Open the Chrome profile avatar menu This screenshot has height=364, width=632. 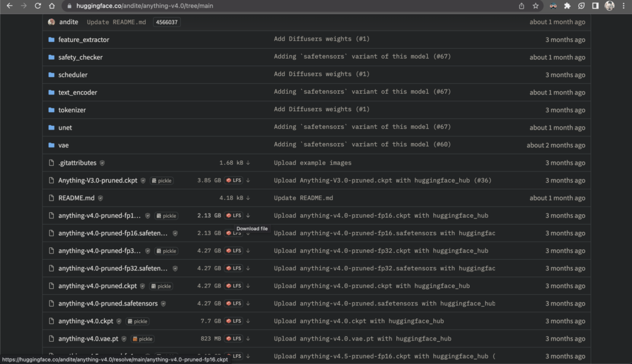[x=610, y=6]
